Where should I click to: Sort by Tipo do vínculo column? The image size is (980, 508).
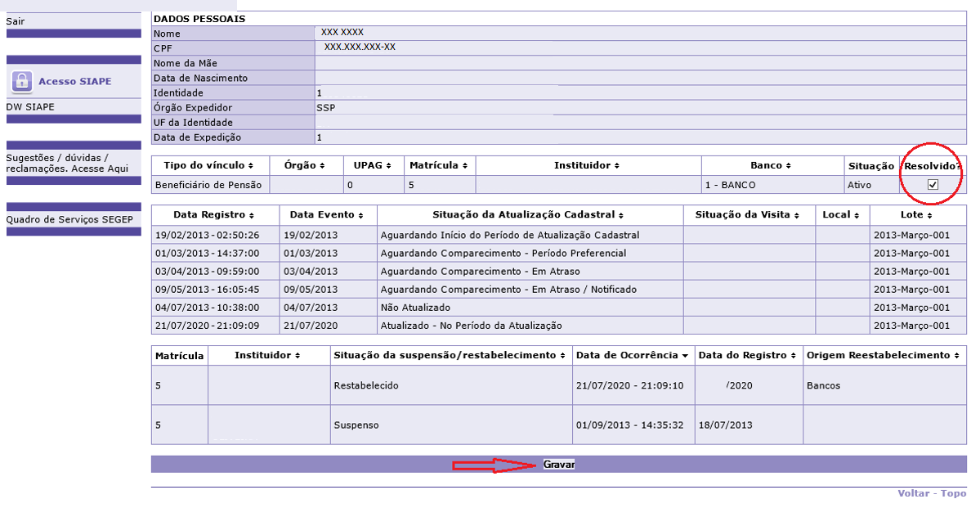point(208,166)
